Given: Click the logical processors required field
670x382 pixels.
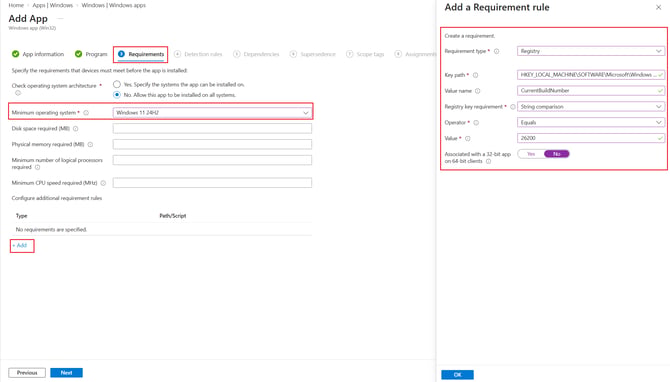Looking at the screenshot, I should pos(212,160).
